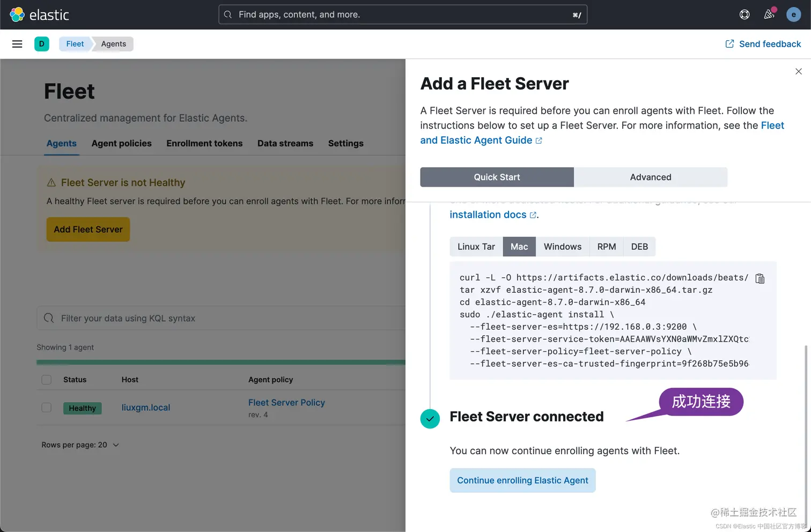Click the curl command line in code block

point(604,277)
